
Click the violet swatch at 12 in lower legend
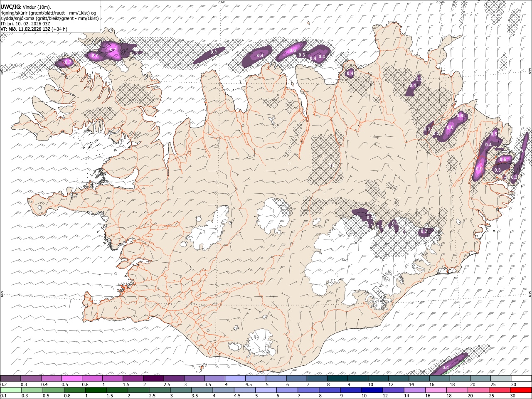393,390
